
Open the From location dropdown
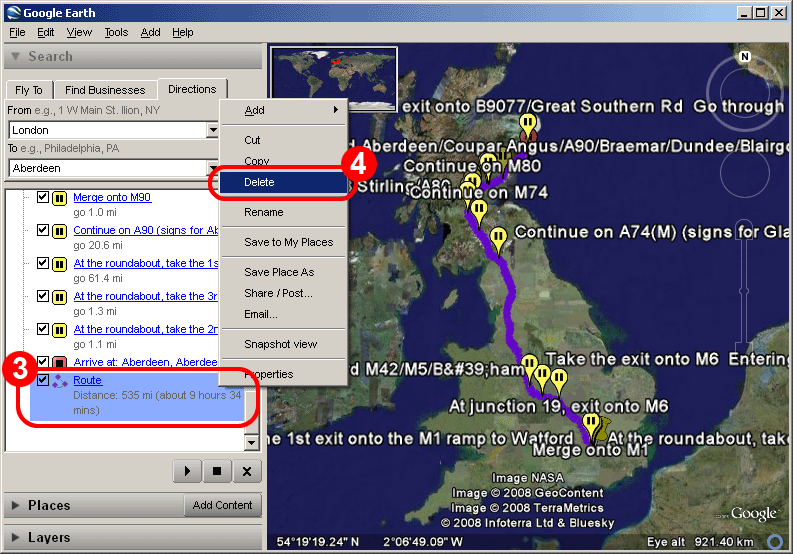213,130
